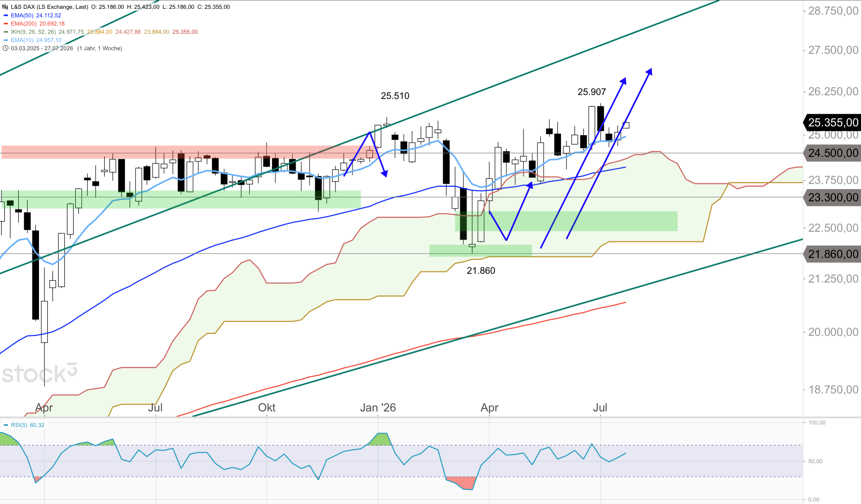Screen dimensions: 861x504
Task: Click the green IKH legend color marker
Action: (x=5, y=32)
